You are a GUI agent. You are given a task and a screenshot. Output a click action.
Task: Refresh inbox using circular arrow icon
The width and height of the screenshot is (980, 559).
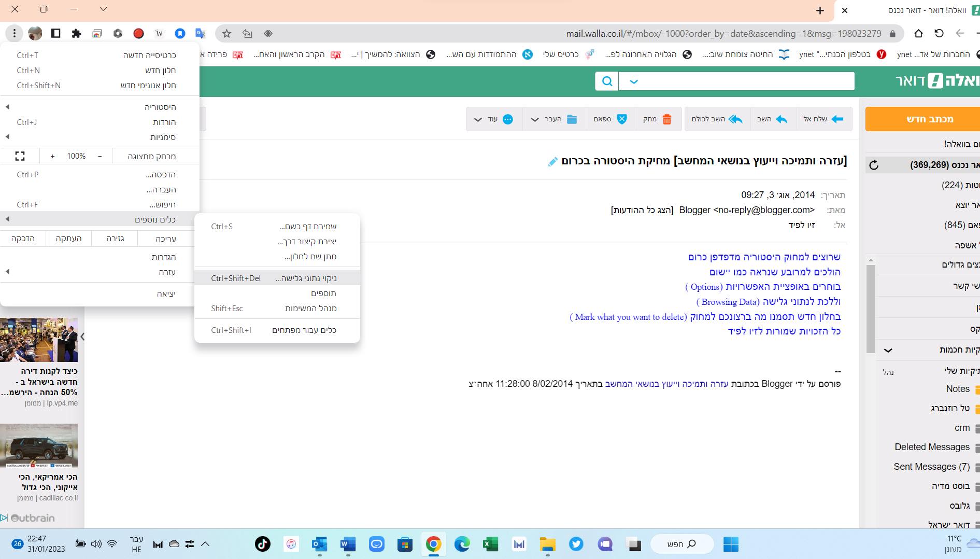[874, 165]
